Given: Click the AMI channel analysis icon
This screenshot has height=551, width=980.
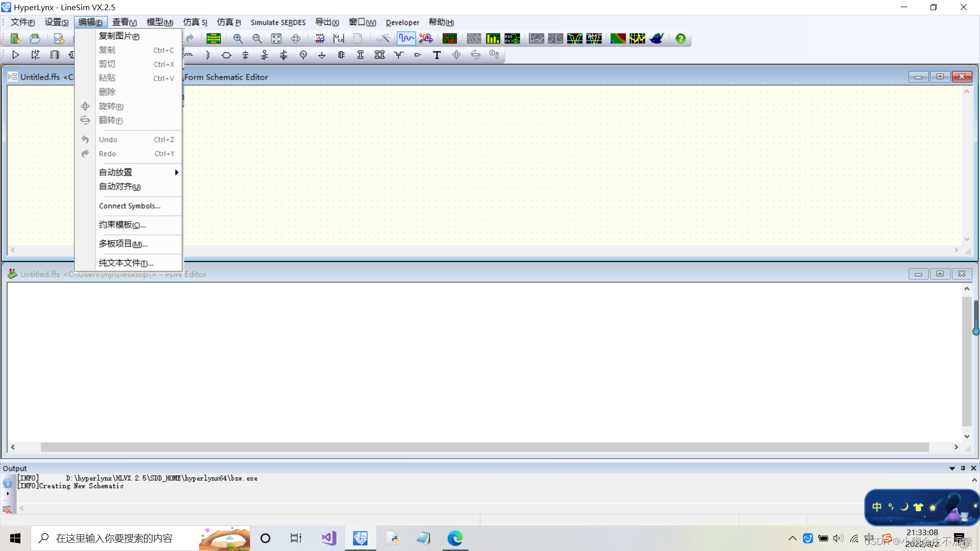Looking at the screenshot, I should (x=594, y=38).
